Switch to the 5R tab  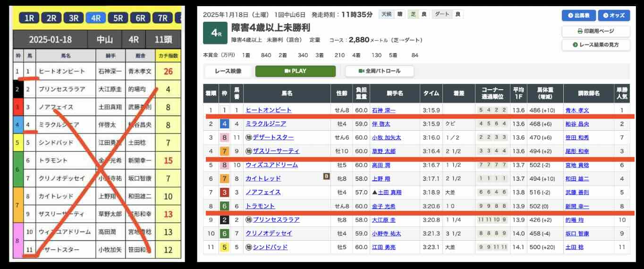coord(118,18)
